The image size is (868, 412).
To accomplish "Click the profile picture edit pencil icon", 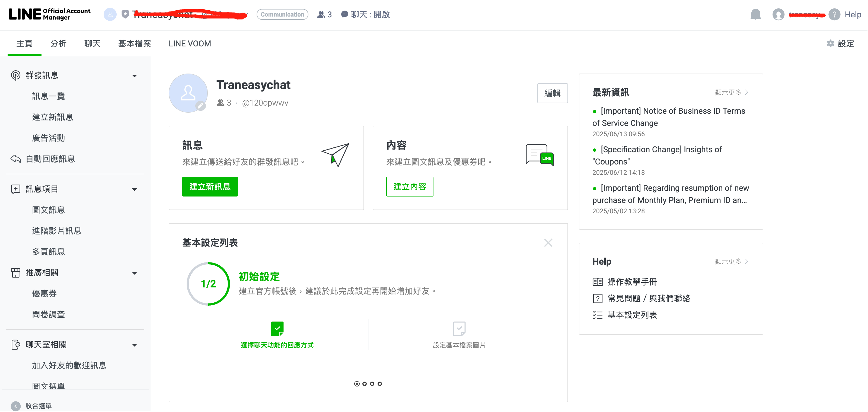I will [x=200, y=106].
